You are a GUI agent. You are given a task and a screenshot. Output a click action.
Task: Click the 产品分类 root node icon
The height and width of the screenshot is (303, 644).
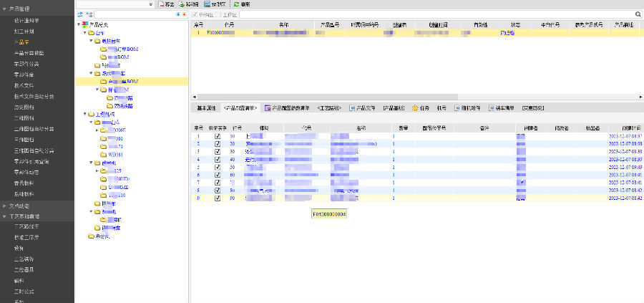[86, 25]
